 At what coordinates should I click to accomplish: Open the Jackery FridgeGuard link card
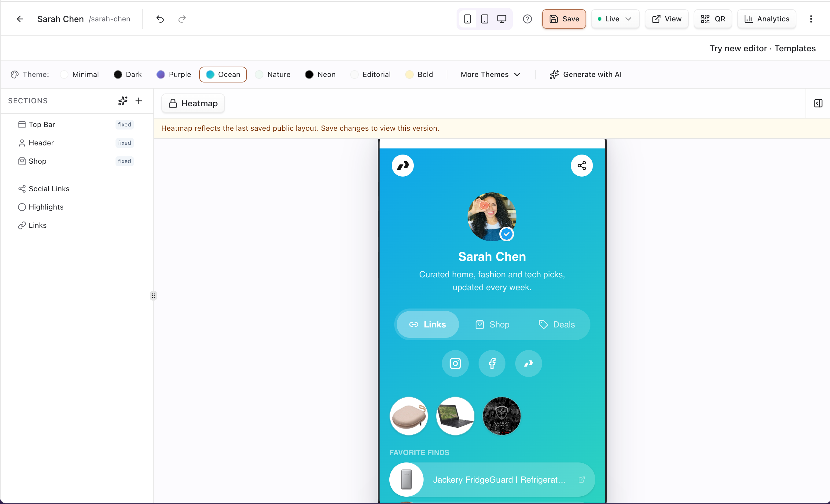click(x=492, y=480)
